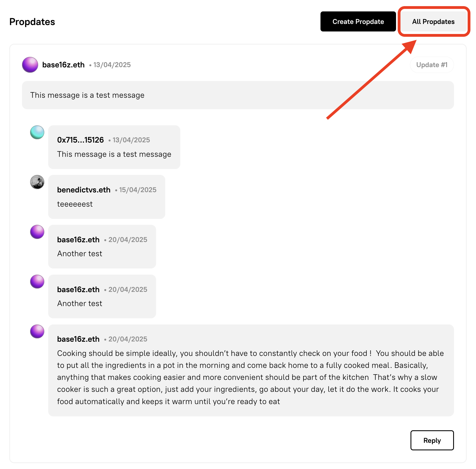The width and height of the screenshot is (476, 469).
Task: Click base16z.eth's name in the main update header
Action: click(x=63, y=65)
